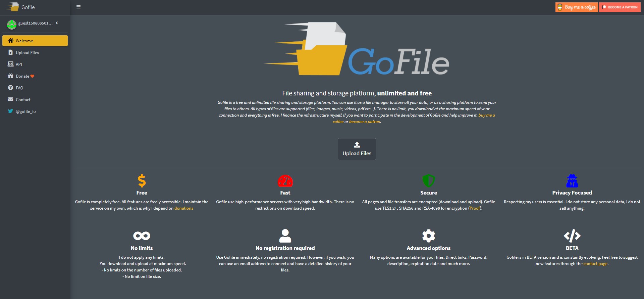Click the green guest avatar icon

click(x=12, y=24)
